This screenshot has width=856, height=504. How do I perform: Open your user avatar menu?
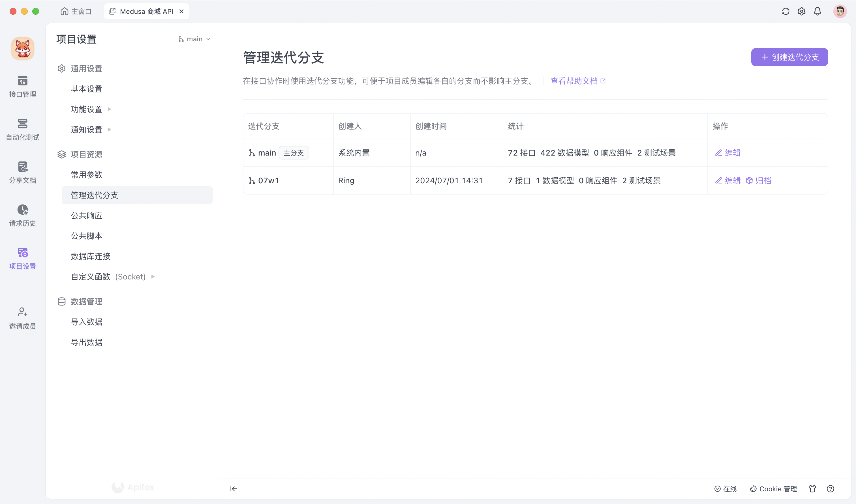click(840, 11)
